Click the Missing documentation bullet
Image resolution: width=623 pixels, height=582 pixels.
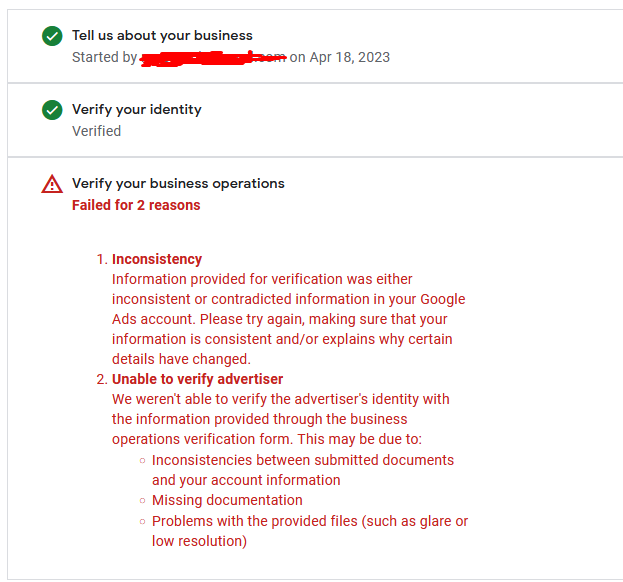click(227, 501)
